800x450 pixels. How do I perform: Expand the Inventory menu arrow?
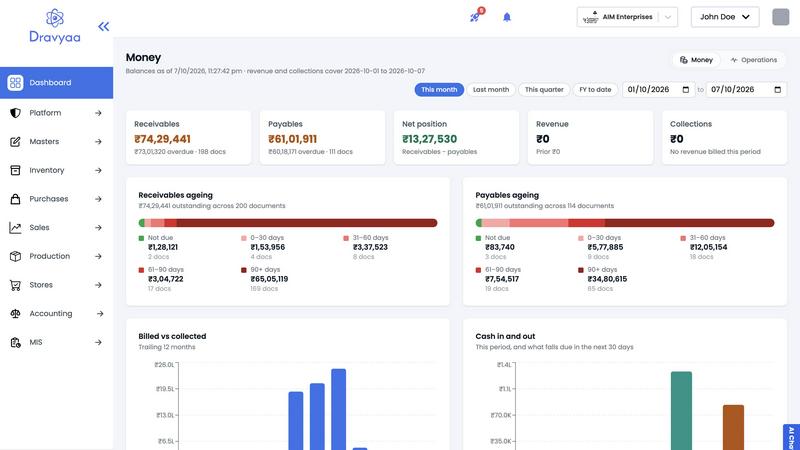point(98,170)
